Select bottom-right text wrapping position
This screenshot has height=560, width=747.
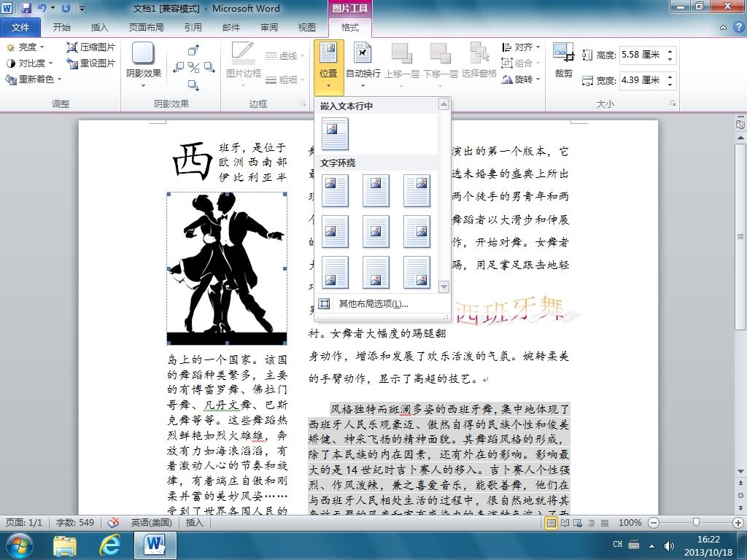tap(417, 273)
